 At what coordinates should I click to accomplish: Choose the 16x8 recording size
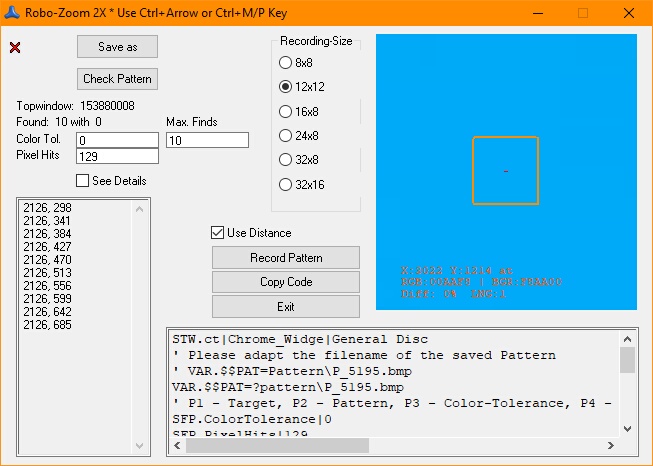[x=285, y=112]
